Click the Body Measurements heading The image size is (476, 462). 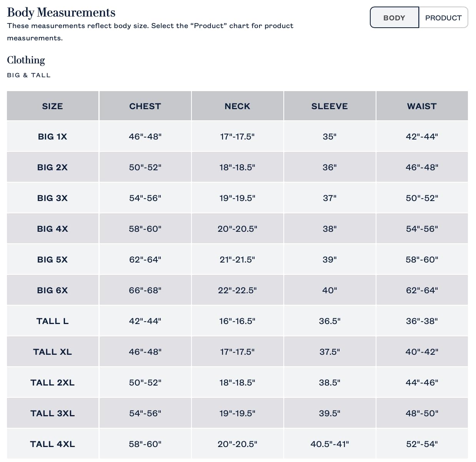(x=61, y=12)
